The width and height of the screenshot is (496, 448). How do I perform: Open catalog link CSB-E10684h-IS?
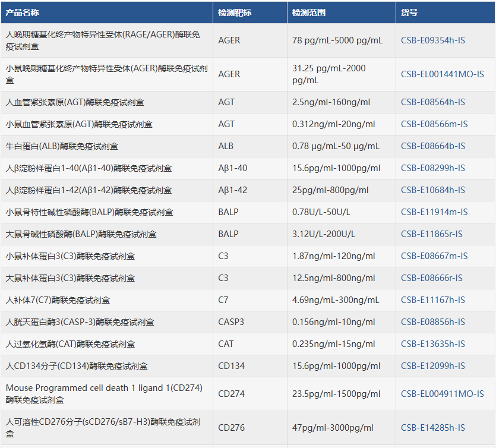pos(432,190)
